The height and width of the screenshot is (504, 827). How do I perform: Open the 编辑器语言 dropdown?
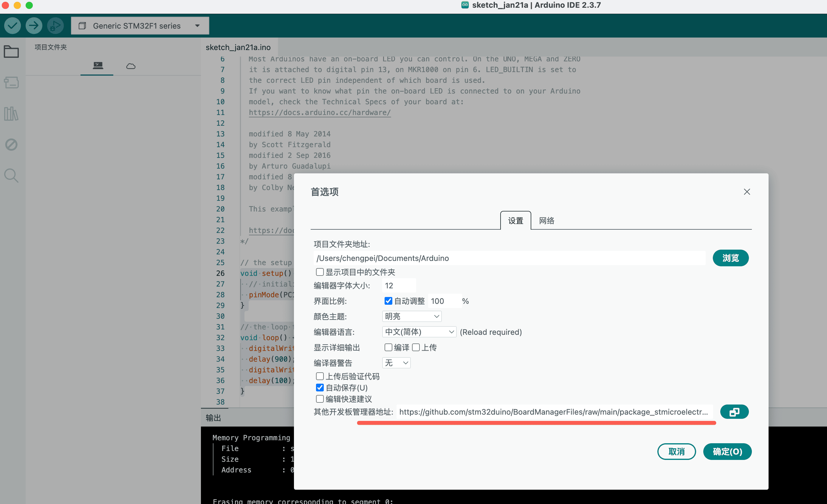(x=419, y=332)
